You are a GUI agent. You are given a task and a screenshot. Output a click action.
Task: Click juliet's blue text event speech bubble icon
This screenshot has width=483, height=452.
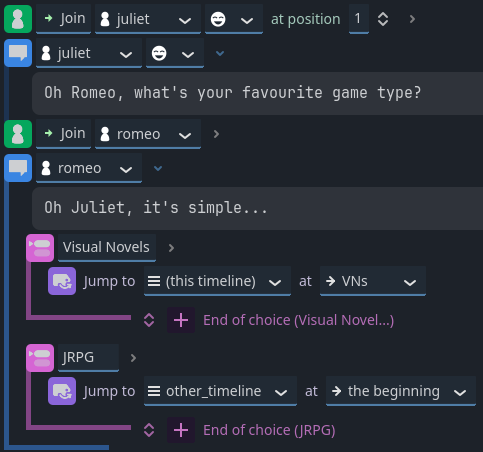(18, 53)
